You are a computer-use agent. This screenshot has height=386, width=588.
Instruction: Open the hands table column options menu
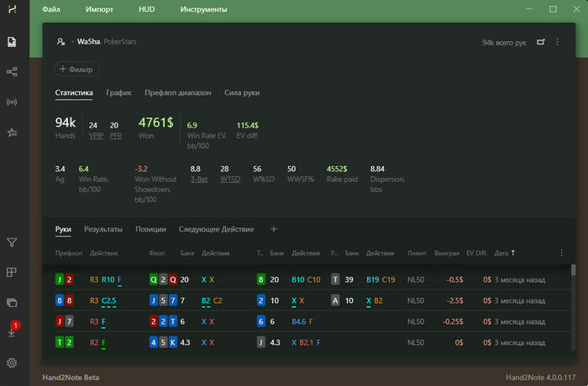coord(562,252)
